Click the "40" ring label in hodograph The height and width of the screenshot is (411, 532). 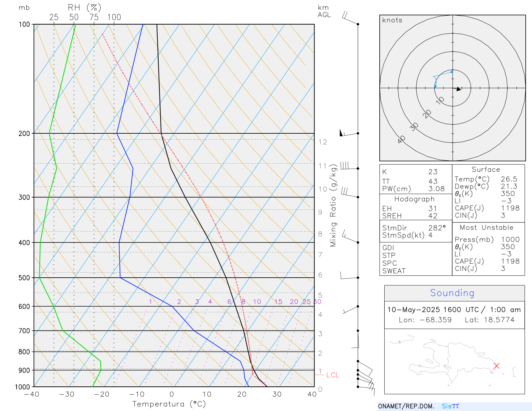point(402,139)
